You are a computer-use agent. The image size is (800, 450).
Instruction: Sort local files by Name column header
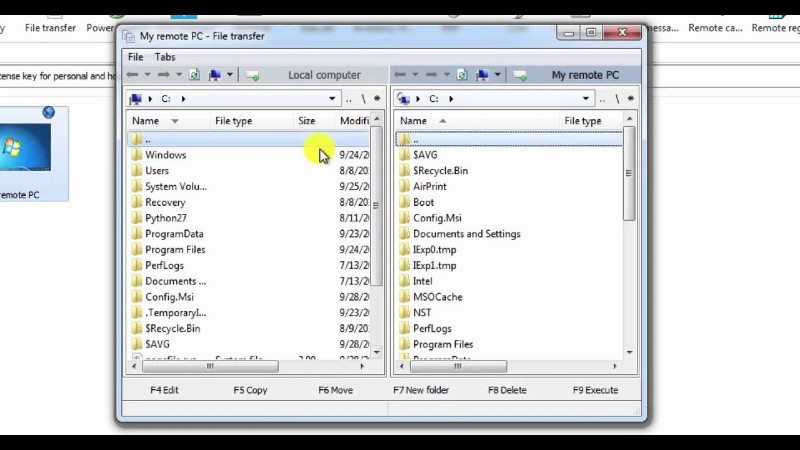click(x=146, y=121)
